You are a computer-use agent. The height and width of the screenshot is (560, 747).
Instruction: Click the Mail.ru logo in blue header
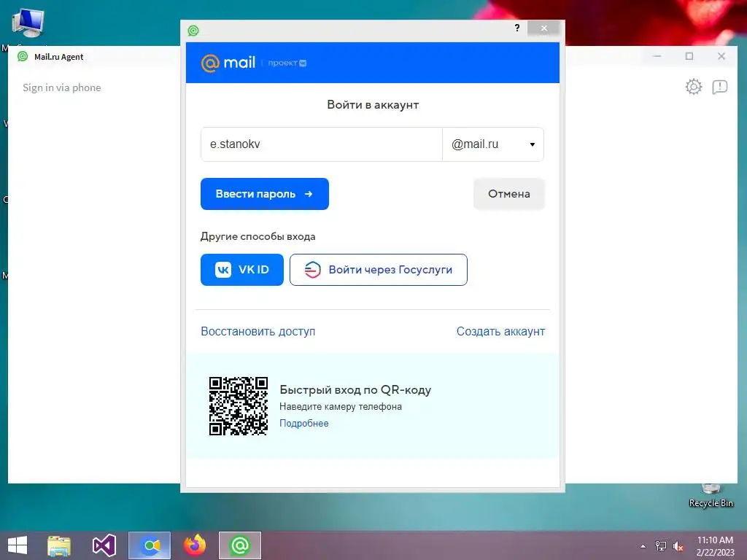[x=228, y=63]
